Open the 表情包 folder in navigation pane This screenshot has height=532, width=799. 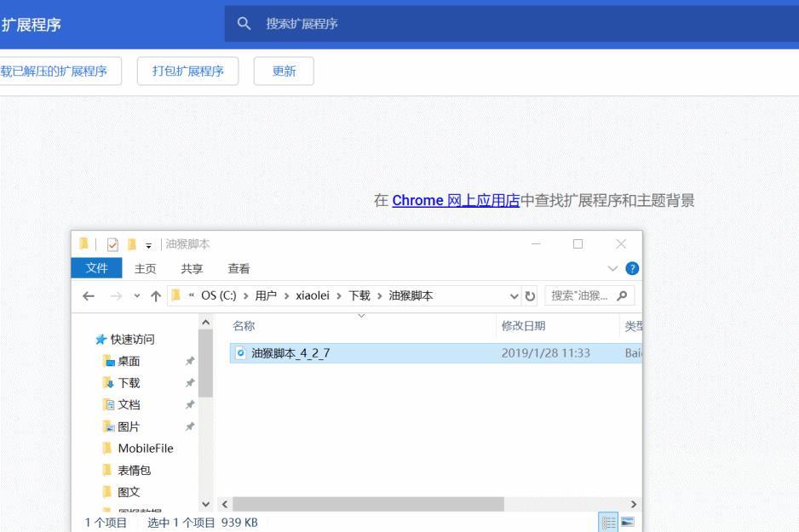[x=134, y=470]
